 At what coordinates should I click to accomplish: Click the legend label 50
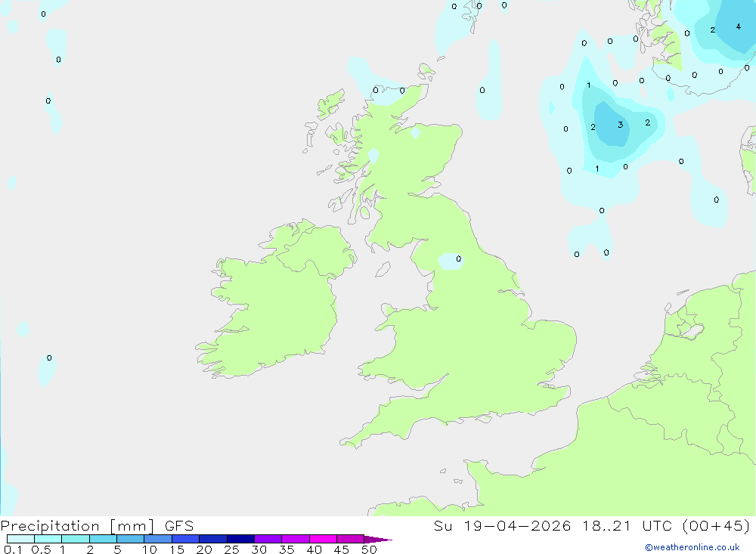pyautogui.click(x=369, y=549)
